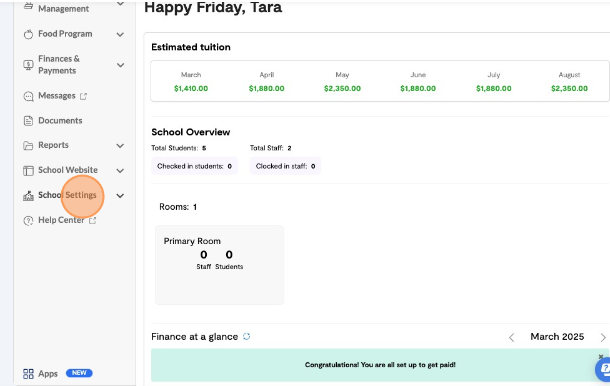
Task: Open the Messages chat bubble icon
Action: [28, 96]
